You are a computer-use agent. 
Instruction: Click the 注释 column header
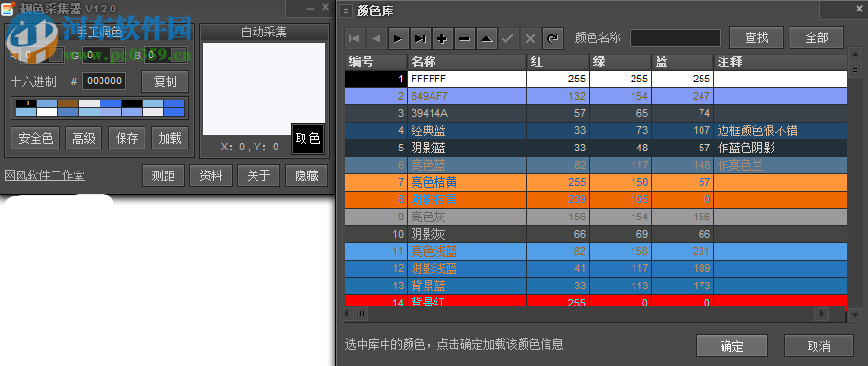point(780,61)
